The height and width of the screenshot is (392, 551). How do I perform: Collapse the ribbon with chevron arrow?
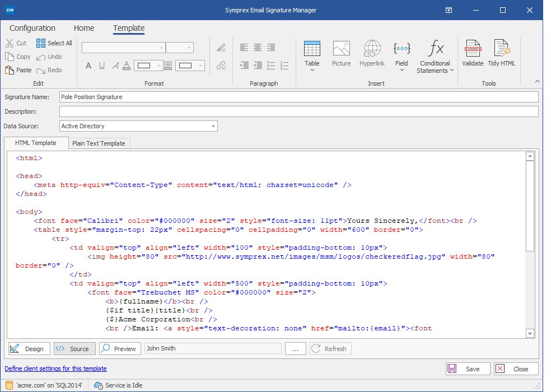pyautogui.click(x=538, y=82)
